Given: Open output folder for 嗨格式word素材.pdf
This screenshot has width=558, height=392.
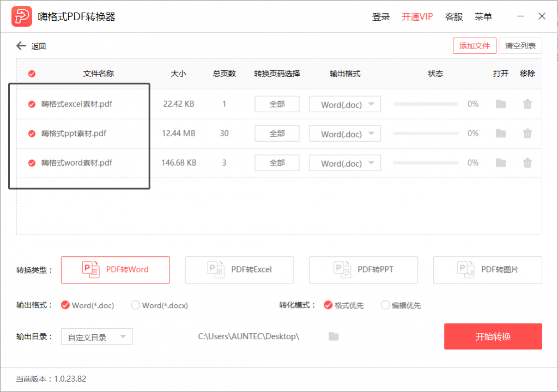Looking at the screenshot, I should pyautogui.click(x=501, y=162).
